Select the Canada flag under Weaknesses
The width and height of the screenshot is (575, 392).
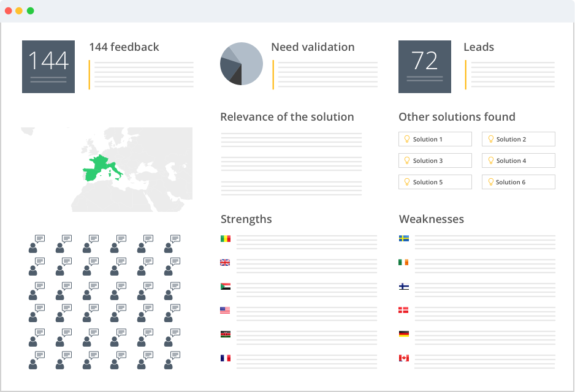(x=404, y=358)
